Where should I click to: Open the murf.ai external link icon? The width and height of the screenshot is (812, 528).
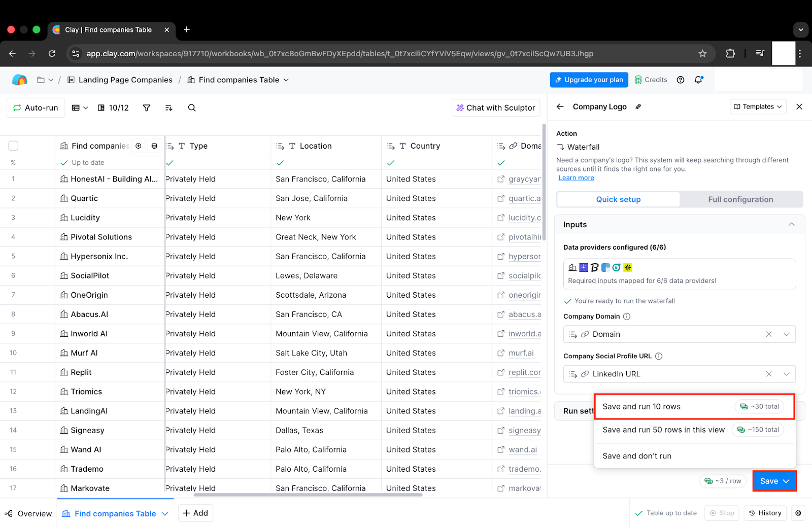(x=501, y=353)
